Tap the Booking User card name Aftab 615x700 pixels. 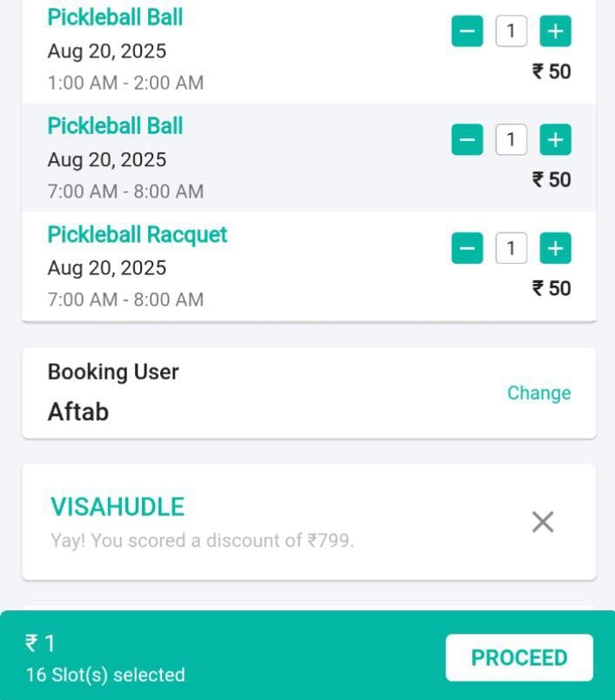click(78, 412)
